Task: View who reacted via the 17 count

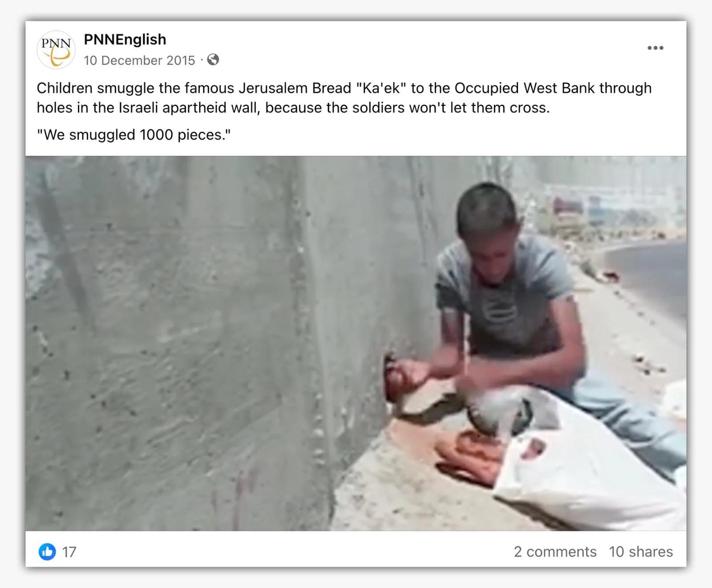Action: click(69, 552)
